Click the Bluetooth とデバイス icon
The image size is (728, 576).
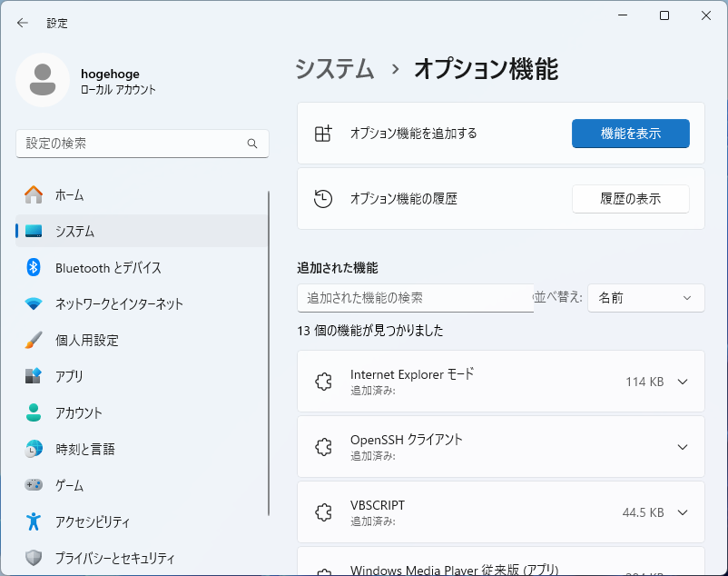pos(34,267)
